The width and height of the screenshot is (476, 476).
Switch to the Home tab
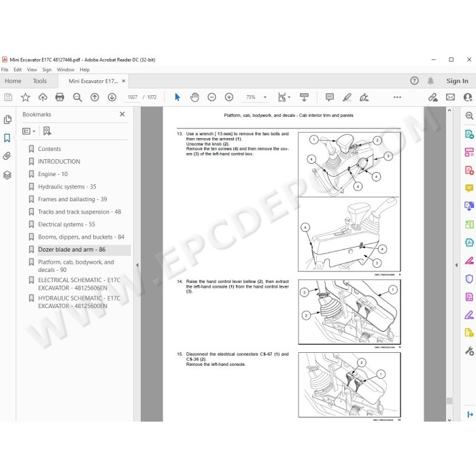click(x=13, y=81)
